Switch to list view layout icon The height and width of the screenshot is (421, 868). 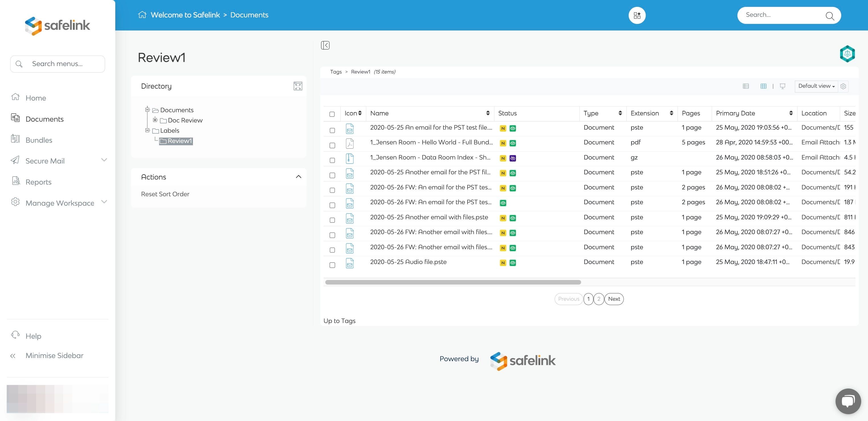[x=746, y=86]
